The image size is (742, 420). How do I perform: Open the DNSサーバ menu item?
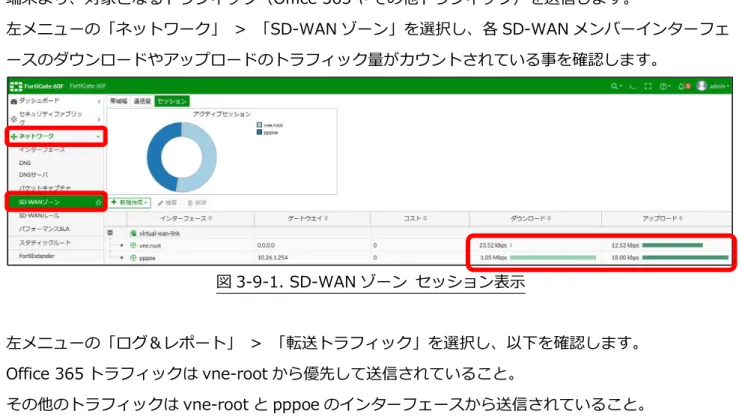coord(33,175)
